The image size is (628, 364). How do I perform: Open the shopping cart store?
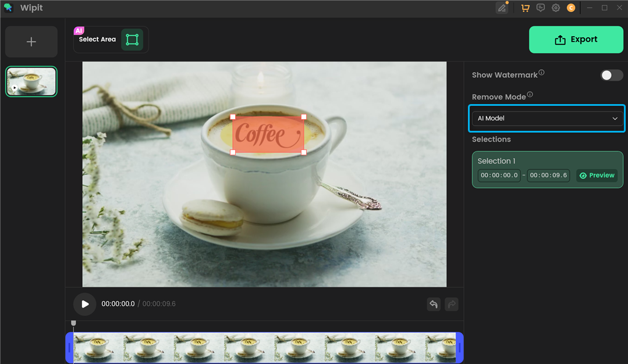525,8
